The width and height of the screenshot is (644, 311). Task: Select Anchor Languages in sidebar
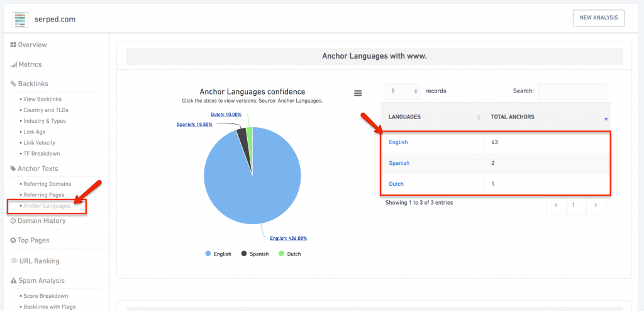[x=47, y=206]
